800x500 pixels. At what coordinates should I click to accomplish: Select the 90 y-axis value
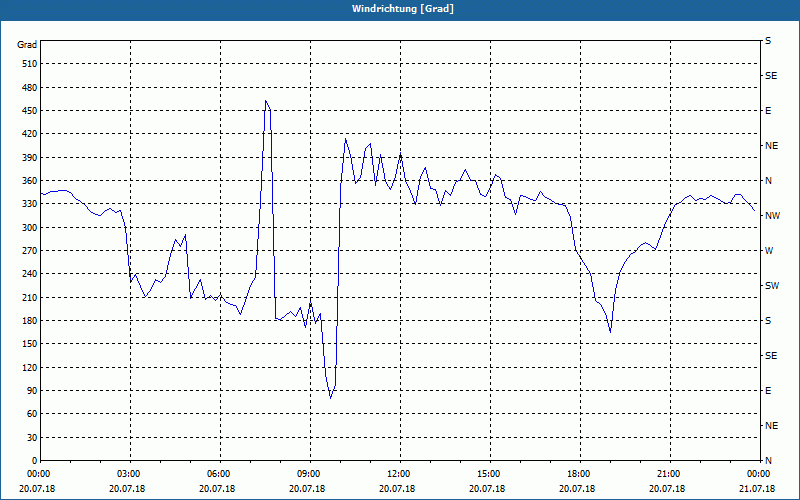(32, 390)
